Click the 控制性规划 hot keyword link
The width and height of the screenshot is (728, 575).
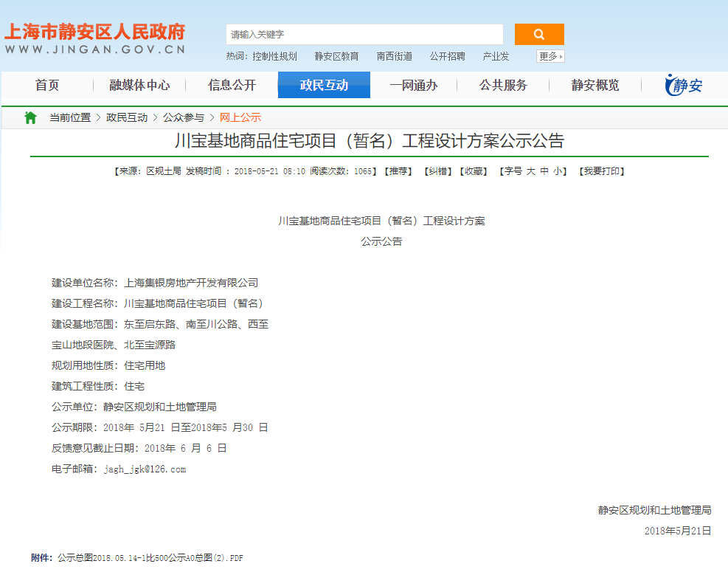point(274,56)
